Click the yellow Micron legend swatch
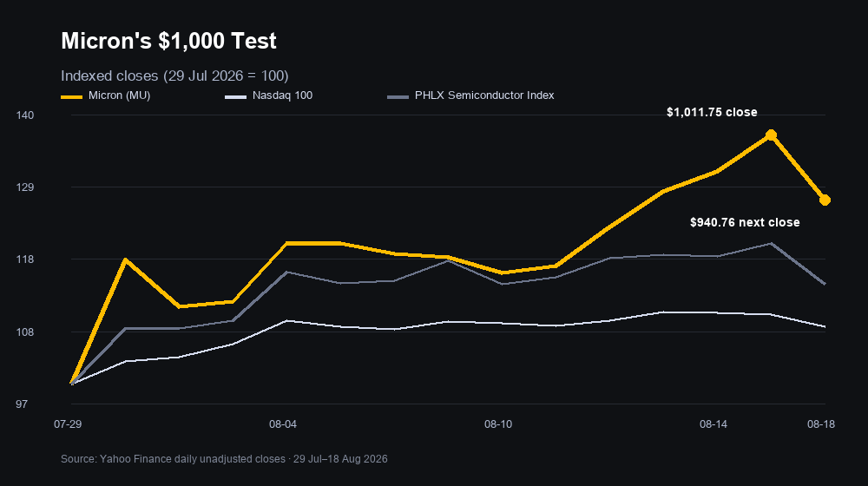Viewport: 868px width, 486px height. point(71,97)
